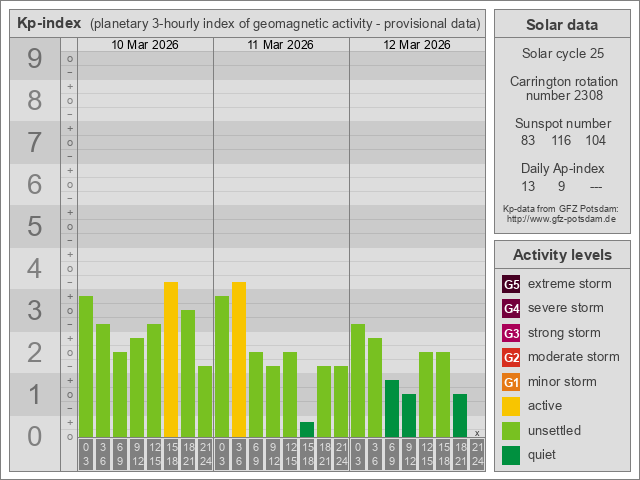
Task: Click the Activity levels panel heading
Action: coord(562,255)
